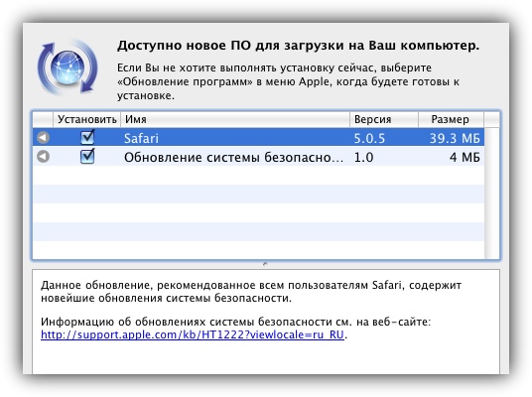Open the support.apple.com HT1222 link
The width and height of the screenshot is (532, 397).
(193, 334)
